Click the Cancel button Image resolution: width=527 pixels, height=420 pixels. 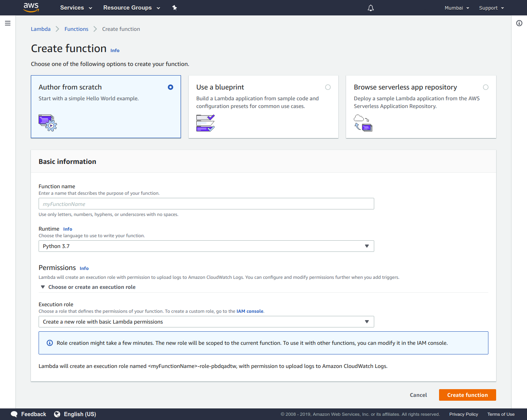click(x=418, y=395)
